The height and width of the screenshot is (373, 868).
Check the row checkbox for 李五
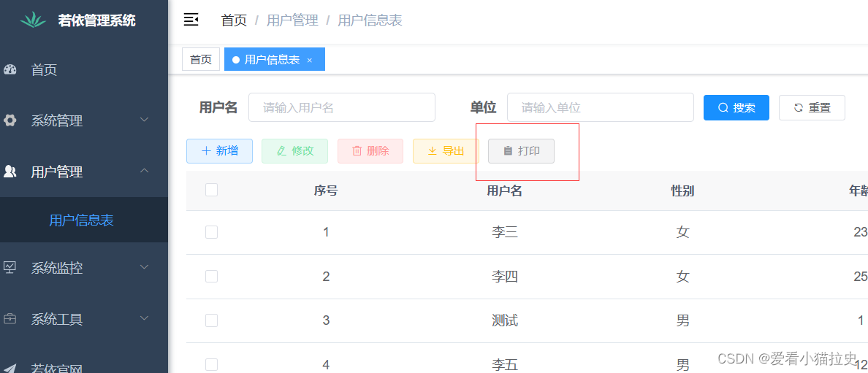click(211, 365)
